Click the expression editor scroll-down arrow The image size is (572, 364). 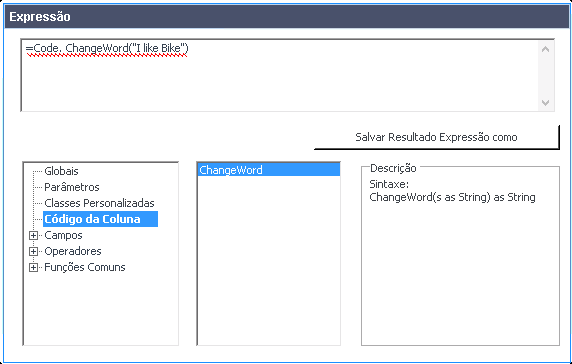point(545,103)
